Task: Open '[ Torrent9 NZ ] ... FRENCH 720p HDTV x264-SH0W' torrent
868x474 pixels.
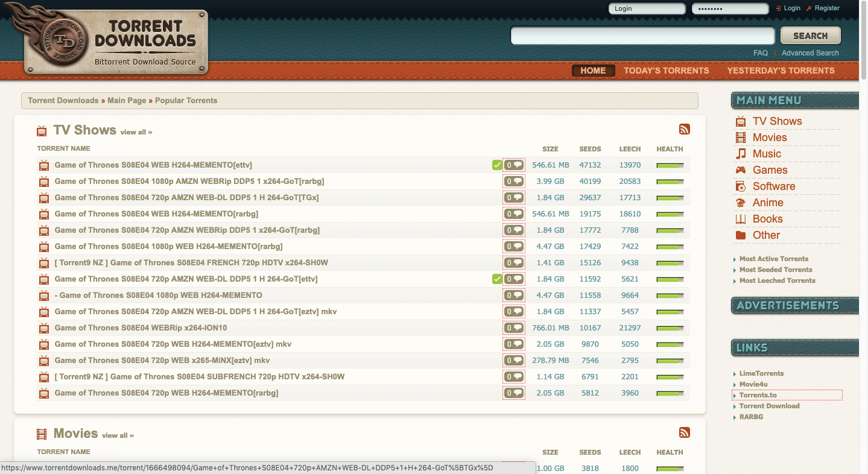Action: 191,262
